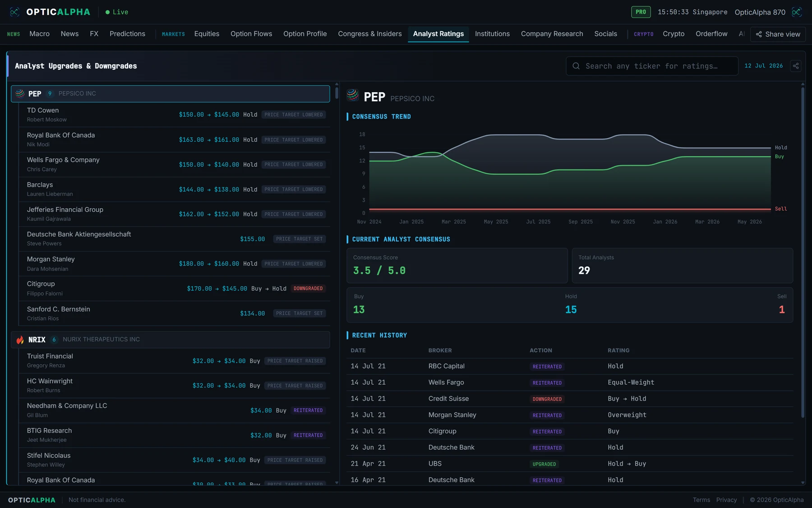Screen dimensions: 812x508
Task: Click the NRIX count badge 6
Action: click(x=54, y=340)
